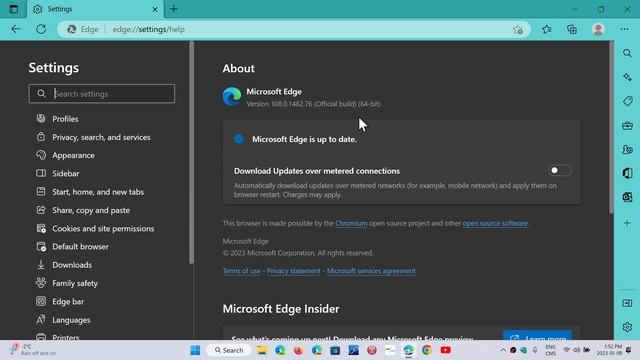The width and height of the screenshot is (640, 360).
Task: Open sidebar settings gear icon
Action: coord(627,327)
